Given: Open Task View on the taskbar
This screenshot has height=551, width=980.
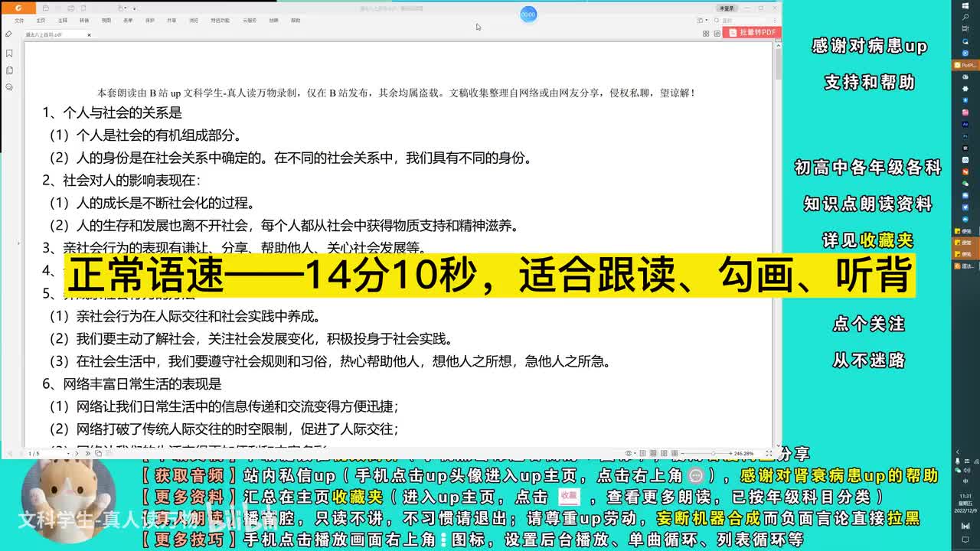Looking at the screenshot, I should [x=965, y=28].
